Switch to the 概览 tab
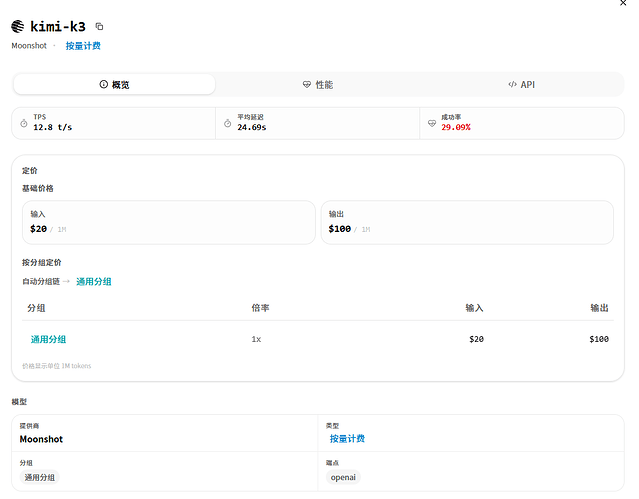The height and width of the screenshot is (499, 639). [x=114, y=84]
